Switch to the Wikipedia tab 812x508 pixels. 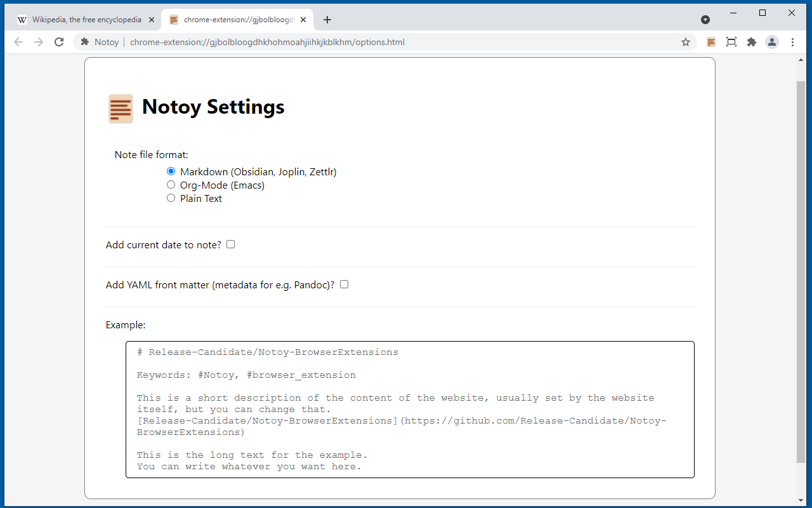(x=86, y=20)
